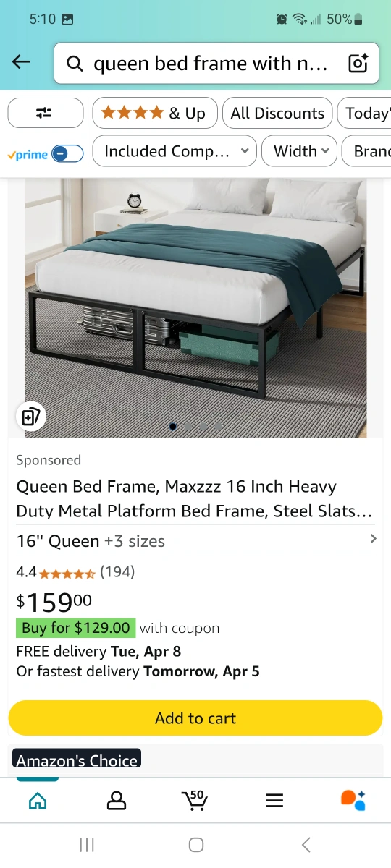Tap the back arrow icon
Screen dimensions: 391x868
tap(22, 63)
